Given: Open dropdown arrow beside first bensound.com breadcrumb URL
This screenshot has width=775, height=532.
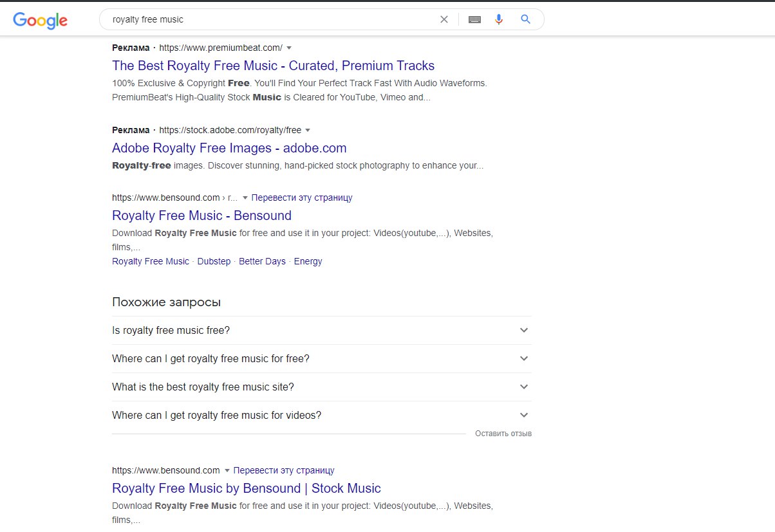Looking at the screenshot, I should coord(245,197).
